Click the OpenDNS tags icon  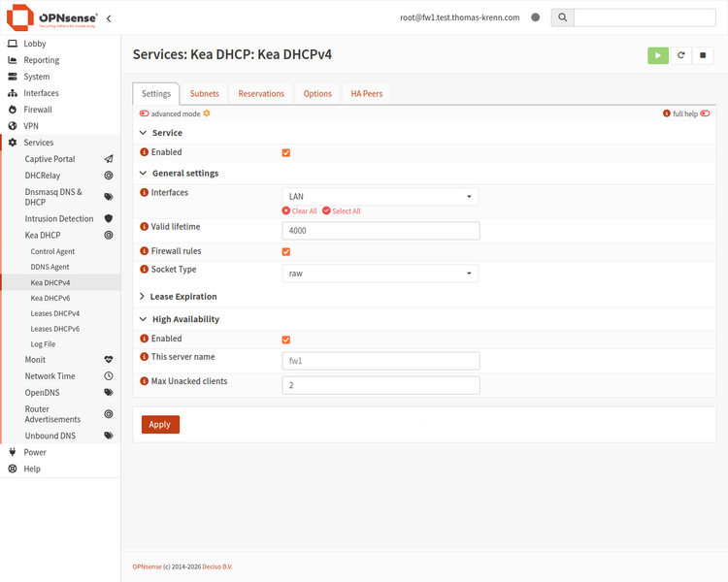tap(109, 393)
